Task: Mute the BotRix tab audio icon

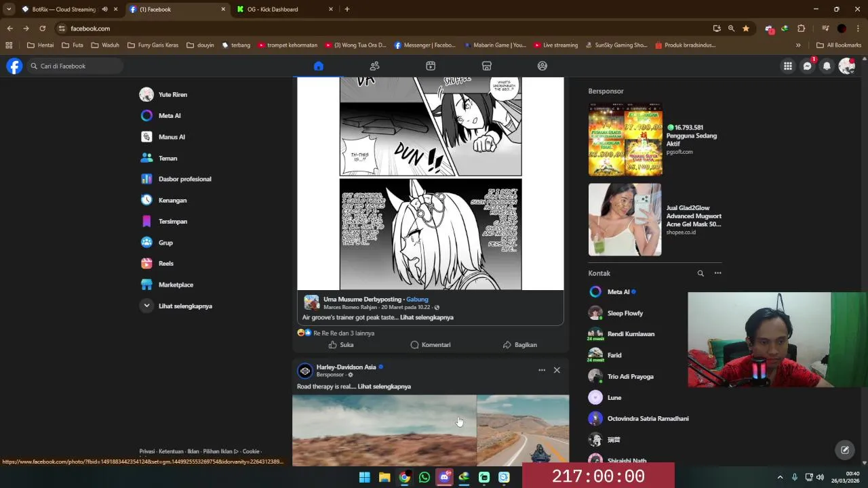Action: tap(104, 9)
